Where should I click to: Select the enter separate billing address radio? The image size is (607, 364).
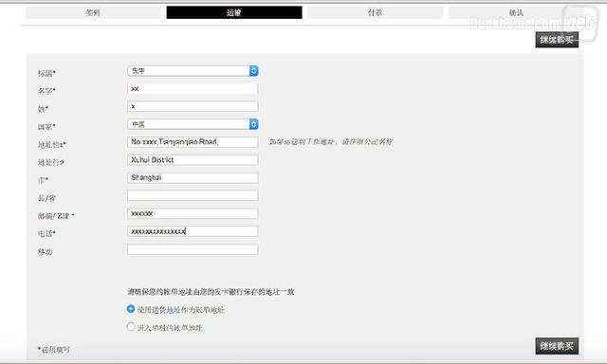coord(131,326)
